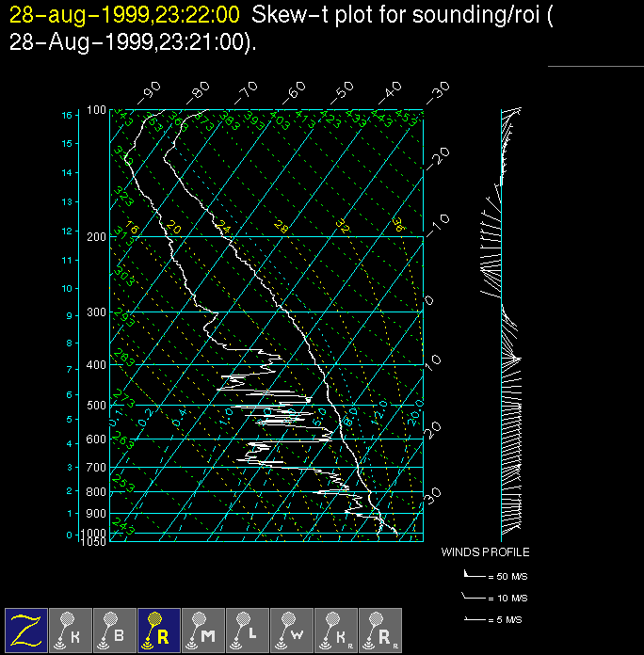Select the L sounding balloon icon
The width and height of the screenshot is (644, 655).
[248, 630]
